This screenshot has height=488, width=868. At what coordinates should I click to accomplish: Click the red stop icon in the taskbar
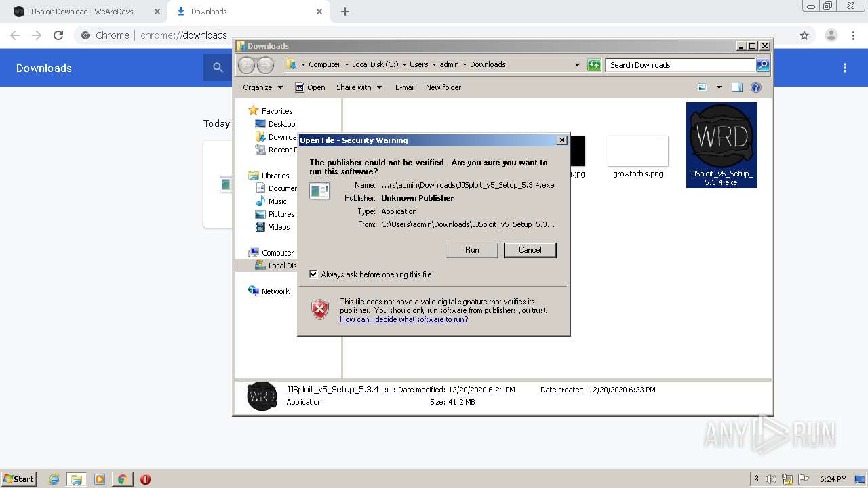click(x=145, y=479)
